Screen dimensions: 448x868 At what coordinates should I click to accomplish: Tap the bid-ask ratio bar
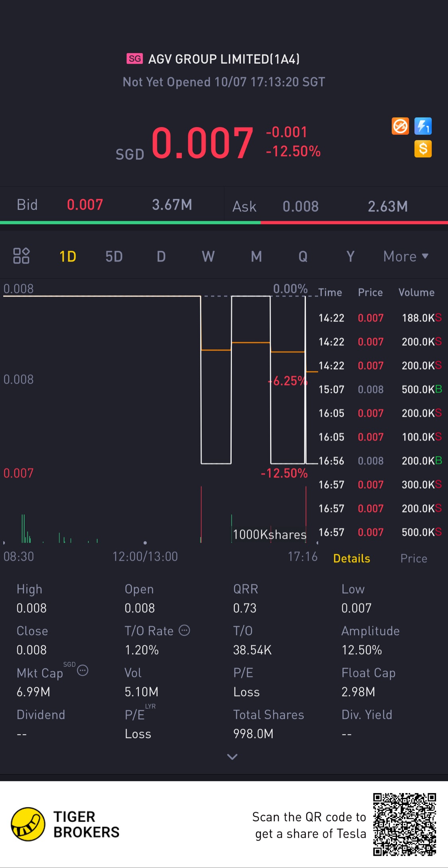(x=224, y=222)
